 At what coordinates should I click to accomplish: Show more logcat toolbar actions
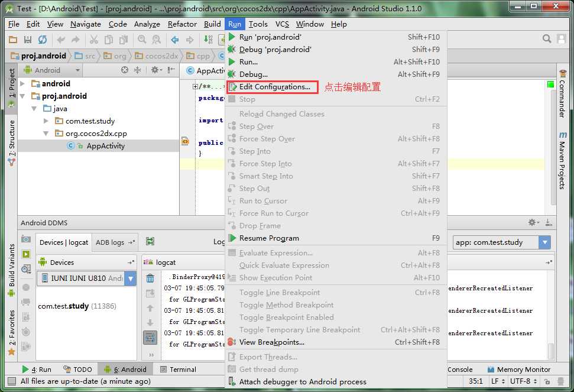pyautogui.click(x=151, y=355)
